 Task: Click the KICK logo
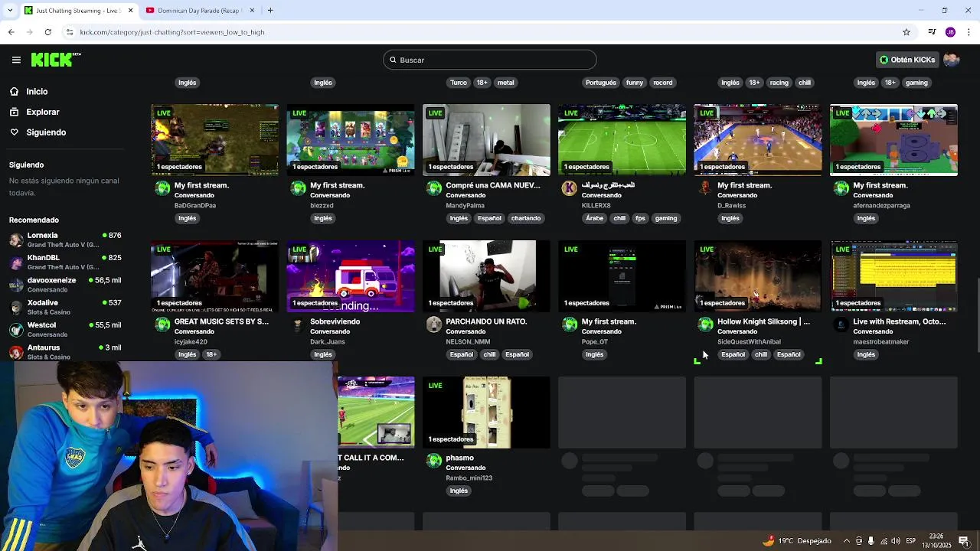point(56,60)
